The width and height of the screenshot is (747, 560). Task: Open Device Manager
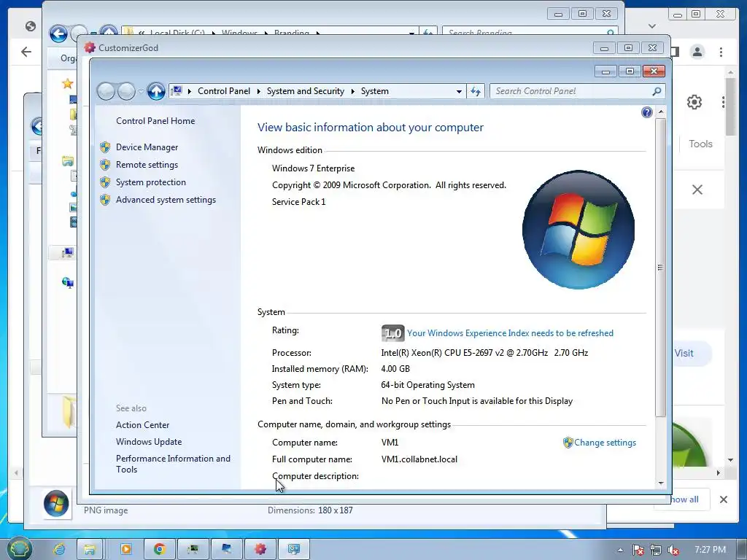[x=147, y=147]
